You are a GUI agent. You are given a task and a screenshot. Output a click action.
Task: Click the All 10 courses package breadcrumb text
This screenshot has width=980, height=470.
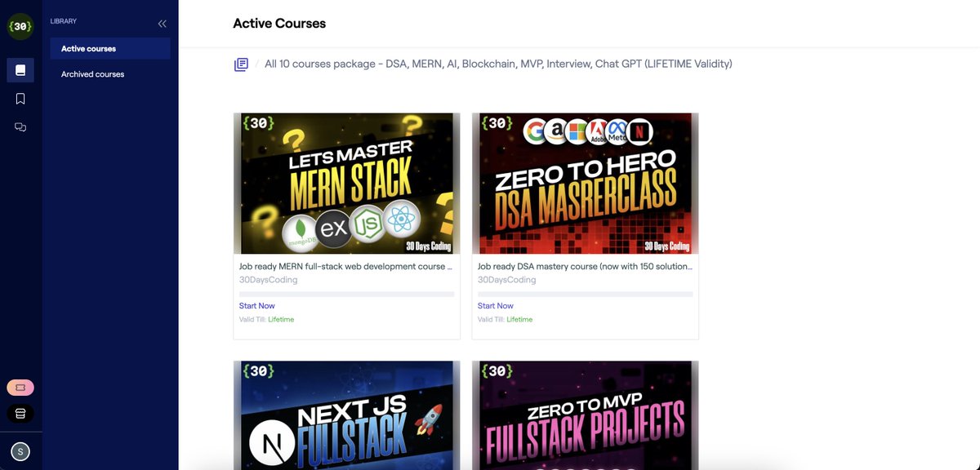tap(498, 64)
